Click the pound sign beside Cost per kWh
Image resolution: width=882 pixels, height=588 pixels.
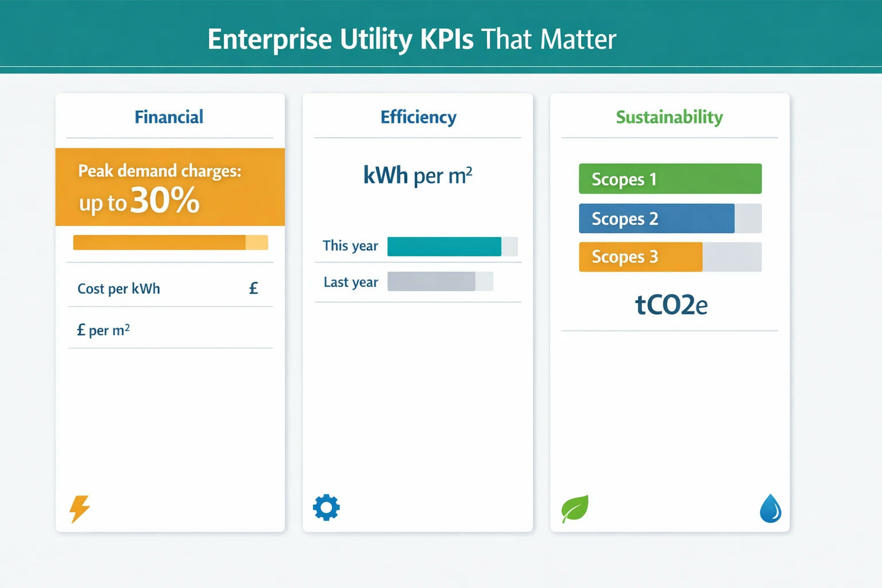point(253,288)
